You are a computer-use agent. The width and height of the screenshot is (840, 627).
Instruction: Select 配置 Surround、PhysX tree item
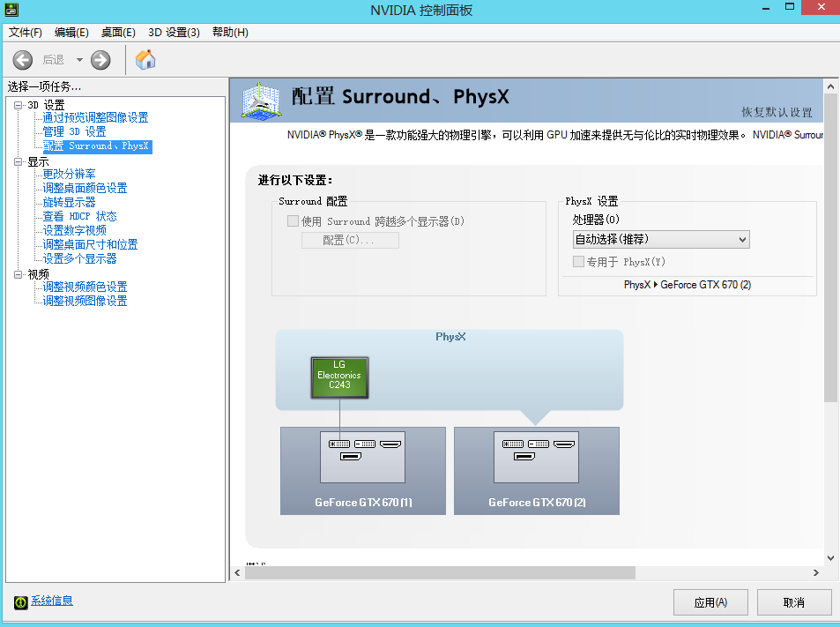coord(97,146)
